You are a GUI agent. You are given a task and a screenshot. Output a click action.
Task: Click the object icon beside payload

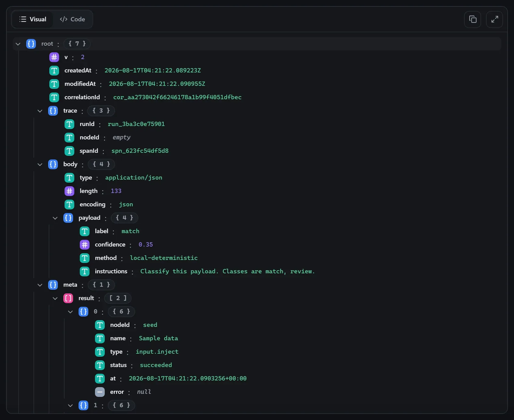(x=68, y=218)
